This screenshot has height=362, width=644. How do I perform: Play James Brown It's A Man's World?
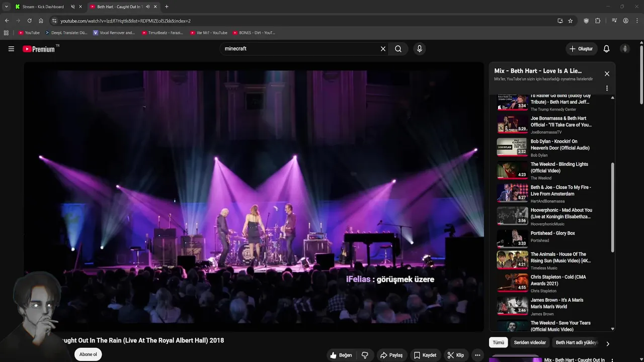544,307
